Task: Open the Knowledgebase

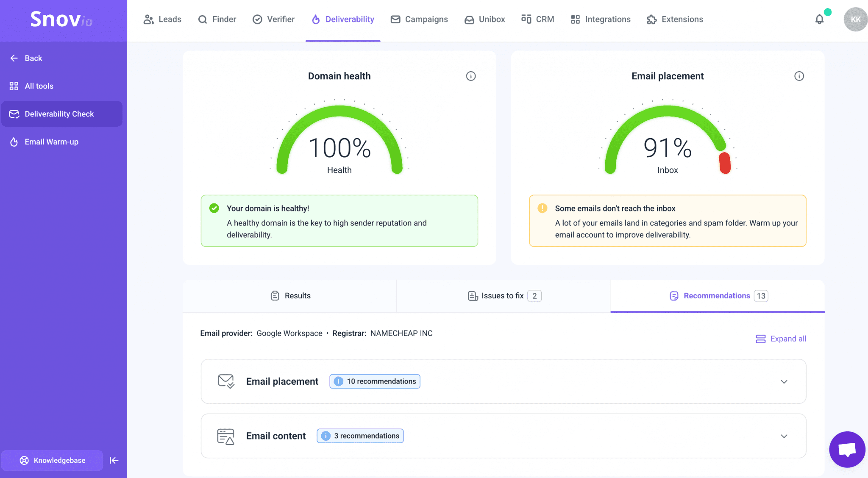Action: tap(53, 460)
